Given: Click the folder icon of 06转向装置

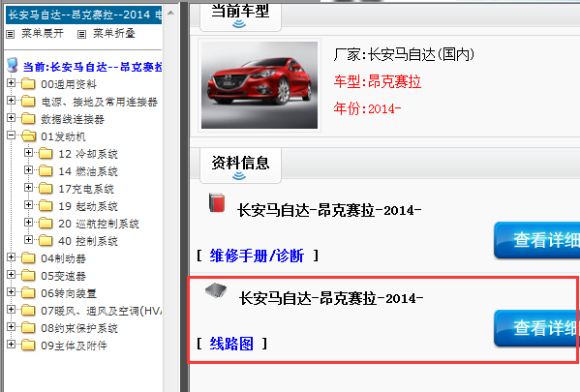Looking at the screenshot, I should 28,293.
